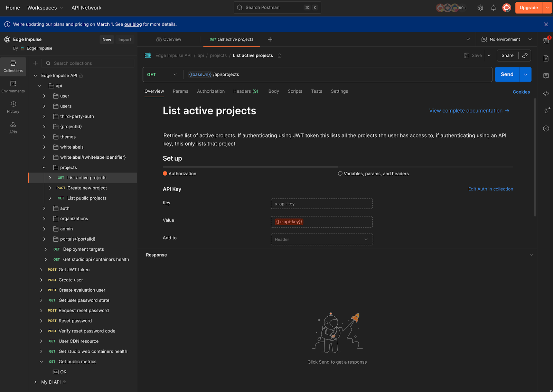Open the History sidebar panel
The image size is (553, 392).
tap(13, 107)
